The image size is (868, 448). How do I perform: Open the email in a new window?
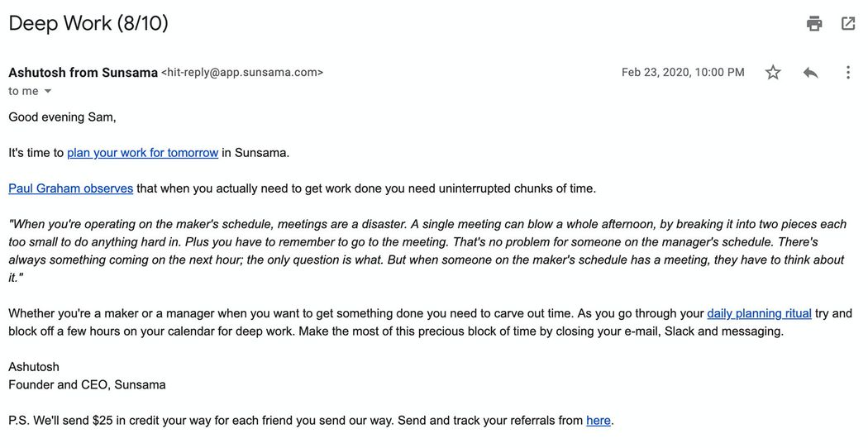(848, 23)
